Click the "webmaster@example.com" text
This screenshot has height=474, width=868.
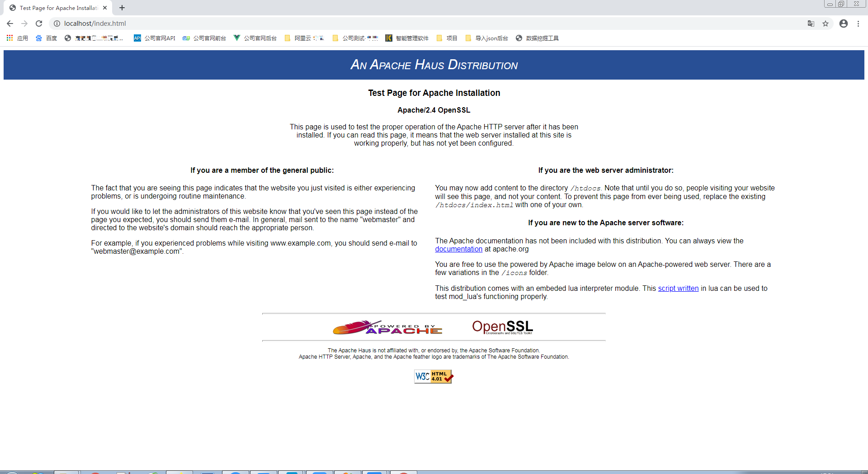click(137, 251)
